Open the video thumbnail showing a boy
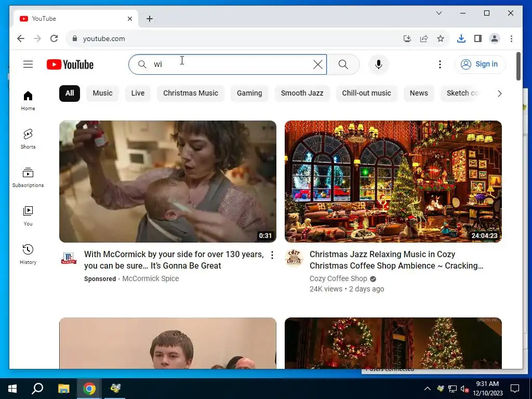Viewport: 532px width, 399px height. point(168,343)
